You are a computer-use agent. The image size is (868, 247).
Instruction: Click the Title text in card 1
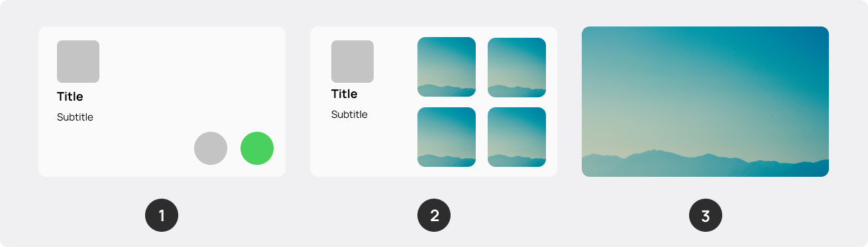[70, 97]
